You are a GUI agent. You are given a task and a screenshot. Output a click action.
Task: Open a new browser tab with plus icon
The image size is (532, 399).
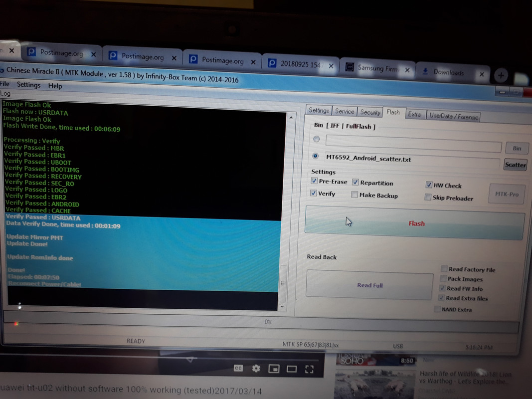click(501, 75)
